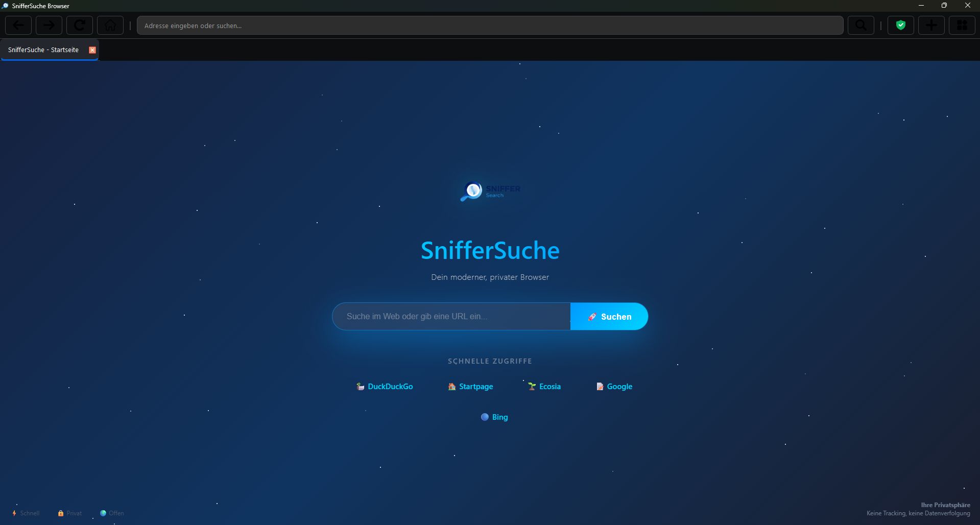
Task: Select the SnifferSuche - Startseite tab
Action: [43, 50]
